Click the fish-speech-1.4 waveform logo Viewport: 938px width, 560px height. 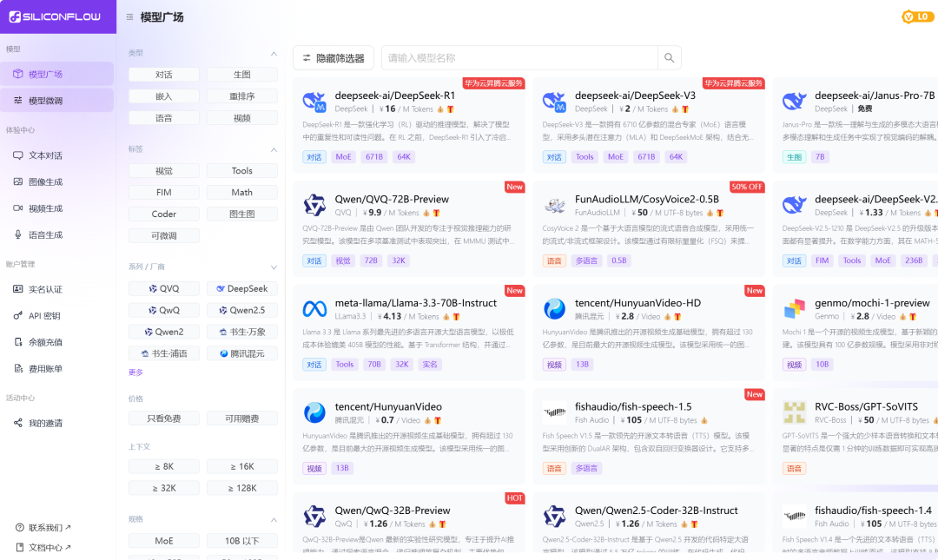click(795, 516)
